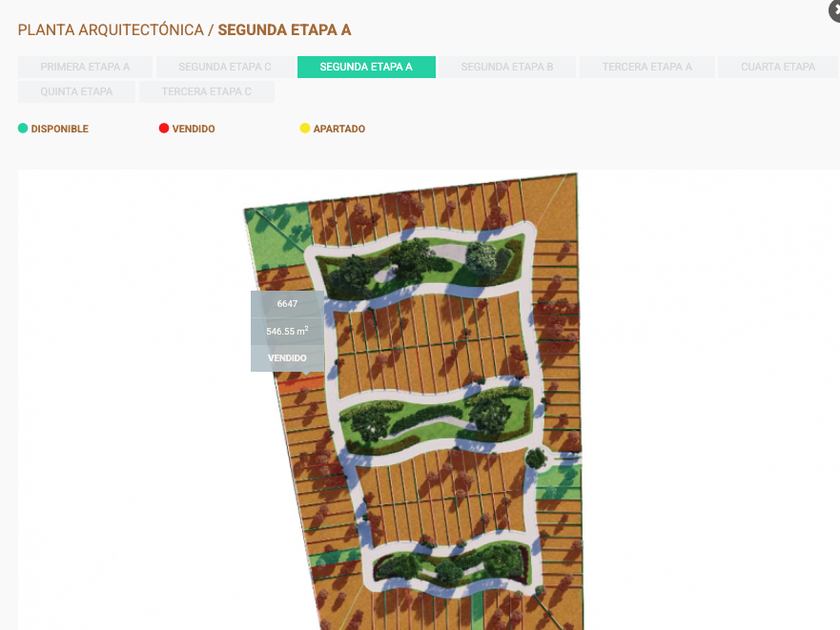Switch to PRIMERA ETAPA A tab
Viewport: 840px width, 630px height.
point(85,67)
